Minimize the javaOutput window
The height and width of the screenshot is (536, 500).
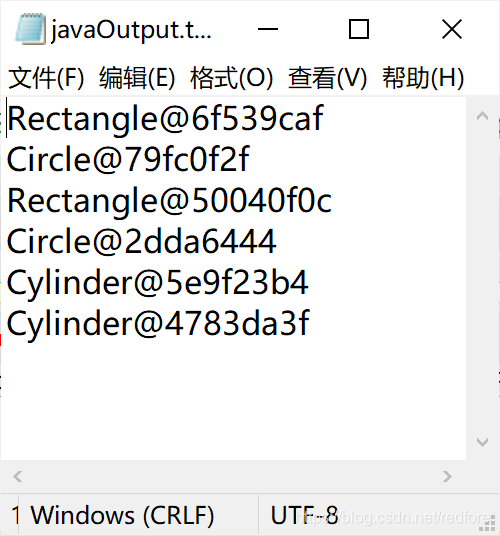(268, 29)
